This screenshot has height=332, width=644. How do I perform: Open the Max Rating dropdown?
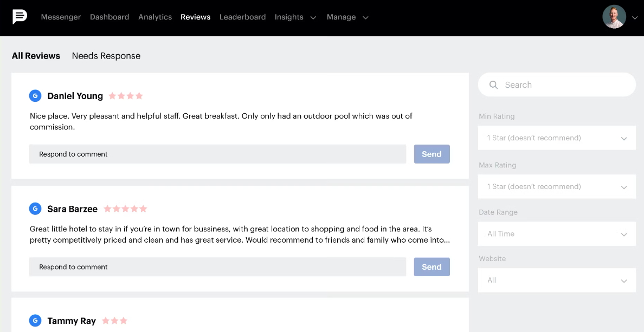[557, 186]
